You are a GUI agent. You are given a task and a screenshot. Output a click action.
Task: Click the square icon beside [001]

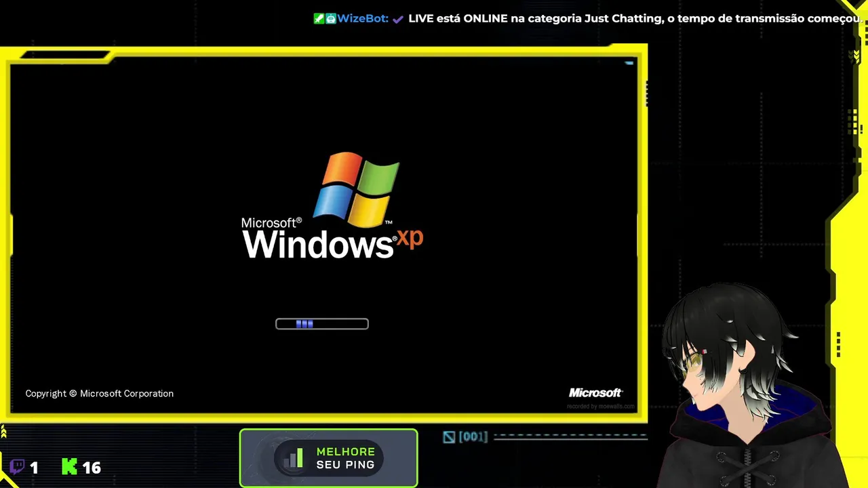449,437
